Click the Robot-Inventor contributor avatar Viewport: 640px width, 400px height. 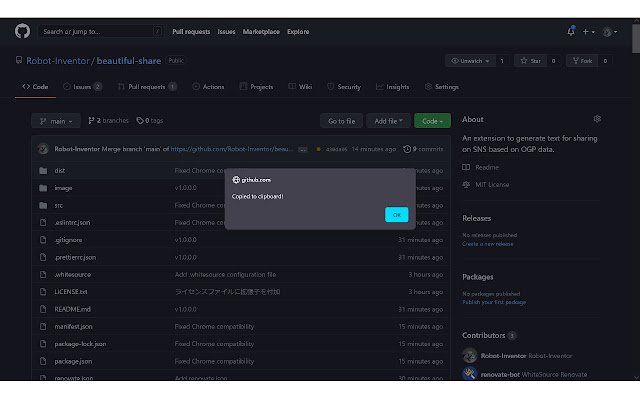pyautogui.click(x=470, y=356)
